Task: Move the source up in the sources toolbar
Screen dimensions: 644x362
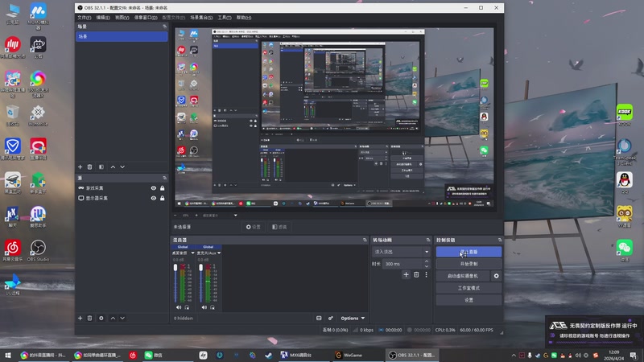Action: 113,318
